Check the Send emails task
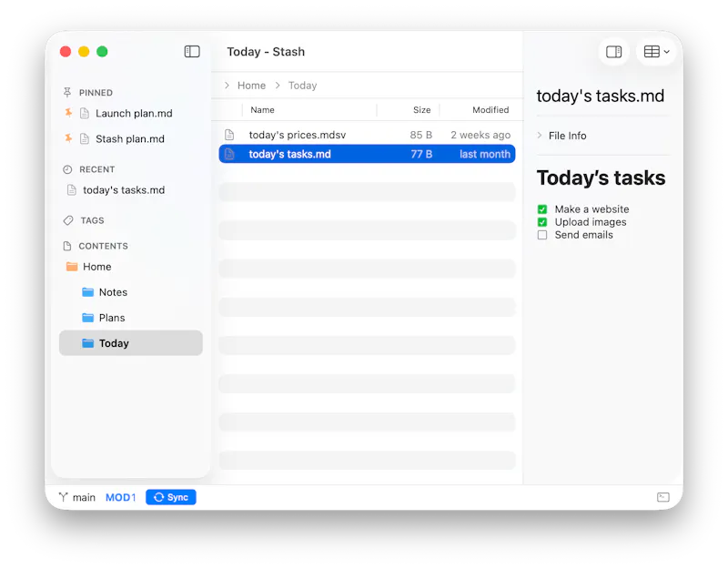728x569 pixels. [542, 235]
